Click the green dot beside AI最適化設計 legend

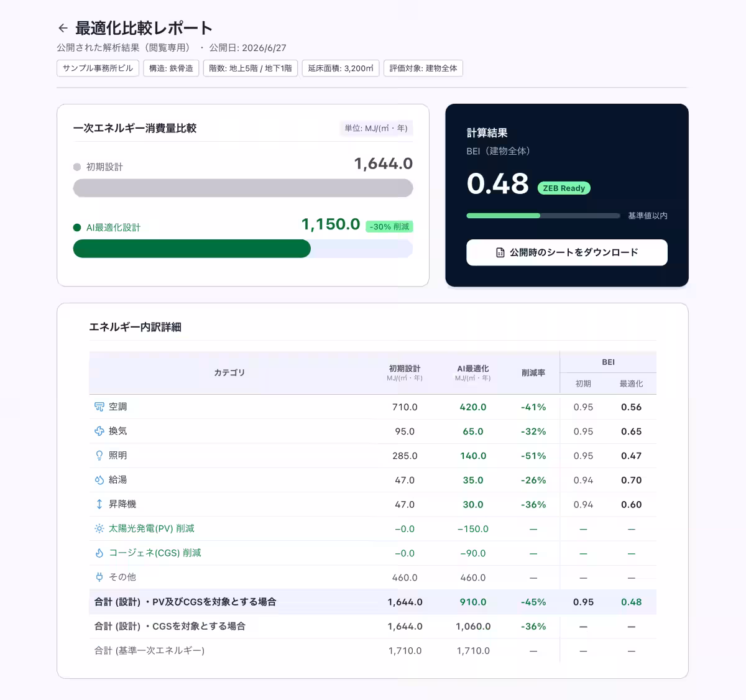(77, 228)
